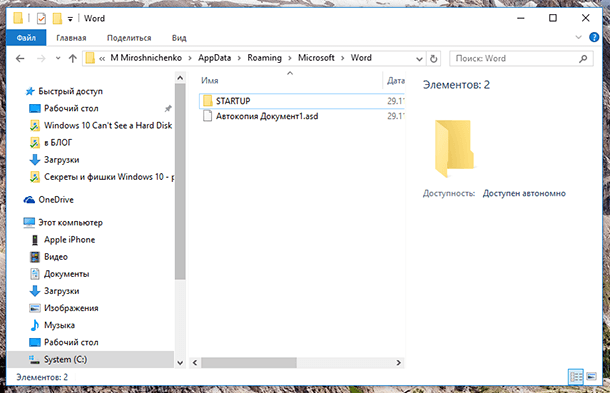The width and height of the screenshot is (610, 393).
Task: Select the Автокопия Документ1.asd file
Action: click(267, 116)
